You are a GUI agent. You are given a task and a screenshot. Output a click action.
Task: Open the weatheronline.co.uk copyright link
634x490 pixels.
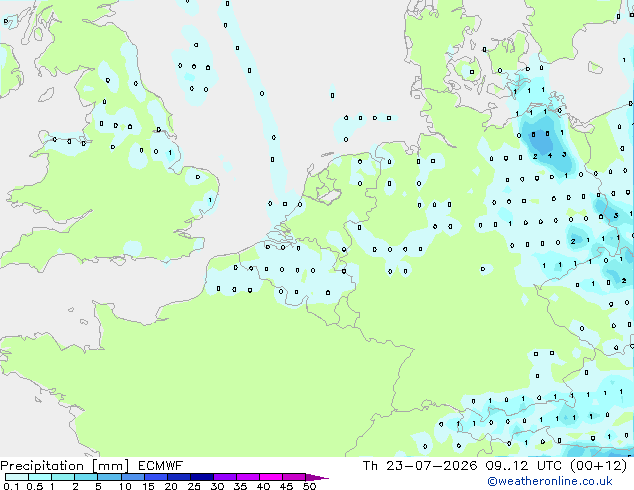click(550, 481)
